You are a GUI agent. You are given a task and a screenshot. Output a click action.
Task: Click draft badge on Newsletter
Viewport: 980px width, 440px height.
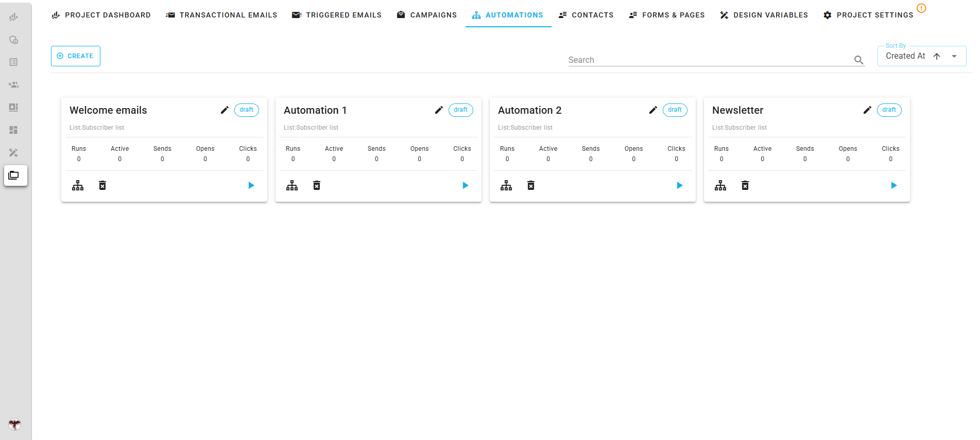pos(889,110)
